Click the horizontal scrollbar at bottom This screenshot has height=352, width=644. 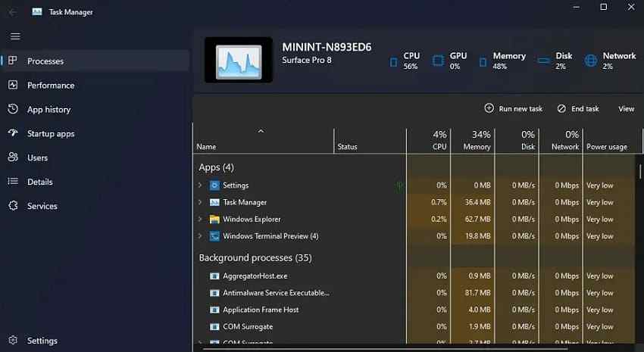pos(385,349)
